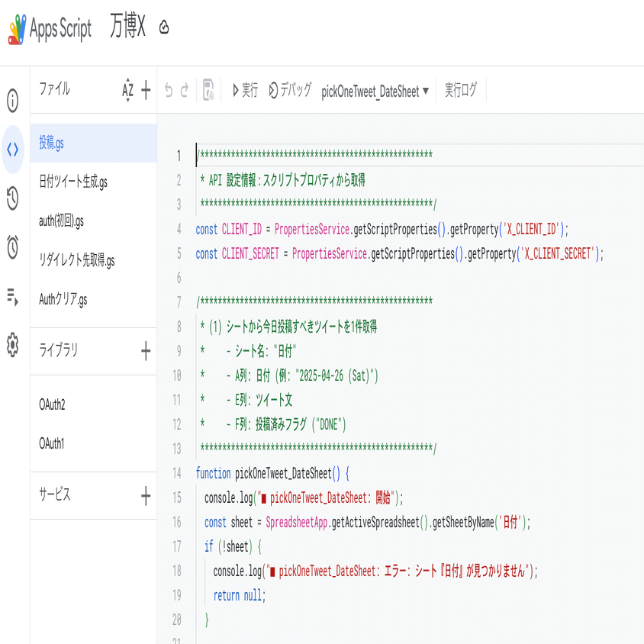
Task: Run the script with 実行 button
Action: 245,90
